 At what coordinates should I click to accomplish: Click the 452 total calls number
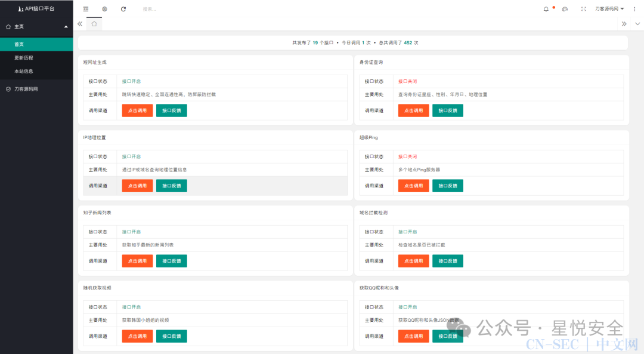coord(408,43)
